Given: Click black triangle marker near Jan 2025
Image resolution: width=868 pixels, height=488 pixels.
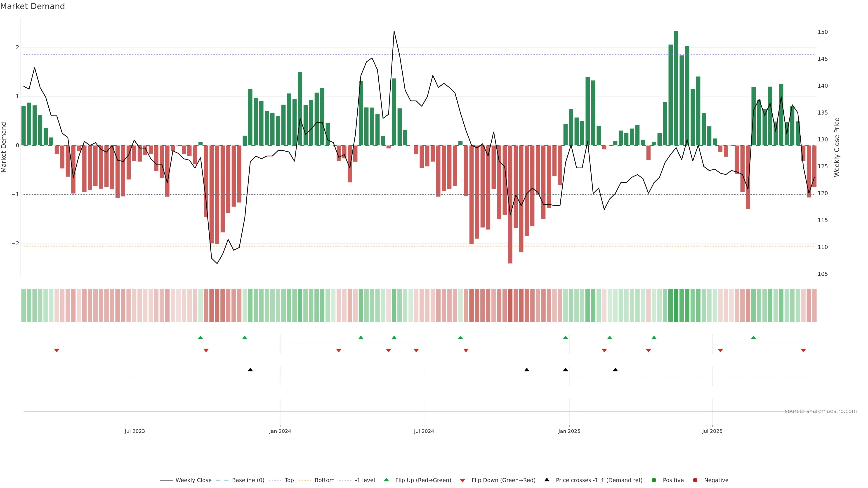Looking at the screenshot, I should tap(565, 370).
